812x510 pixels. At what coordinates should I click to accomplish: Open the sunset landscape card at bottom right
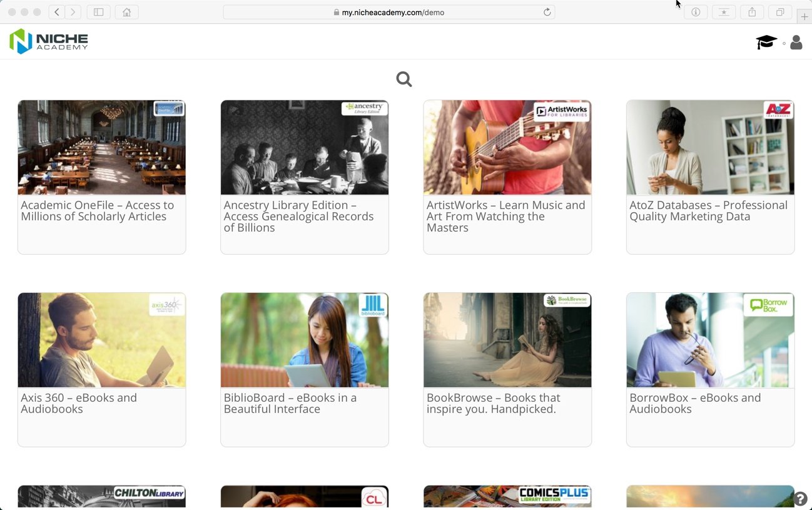[x=710, y=497]
